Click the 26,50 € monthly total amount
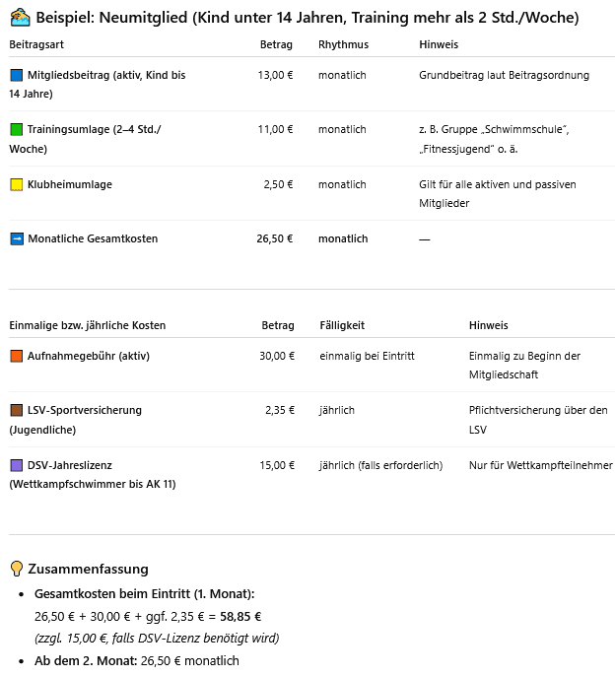The image size is (616, 677). (x=275, y=238)
